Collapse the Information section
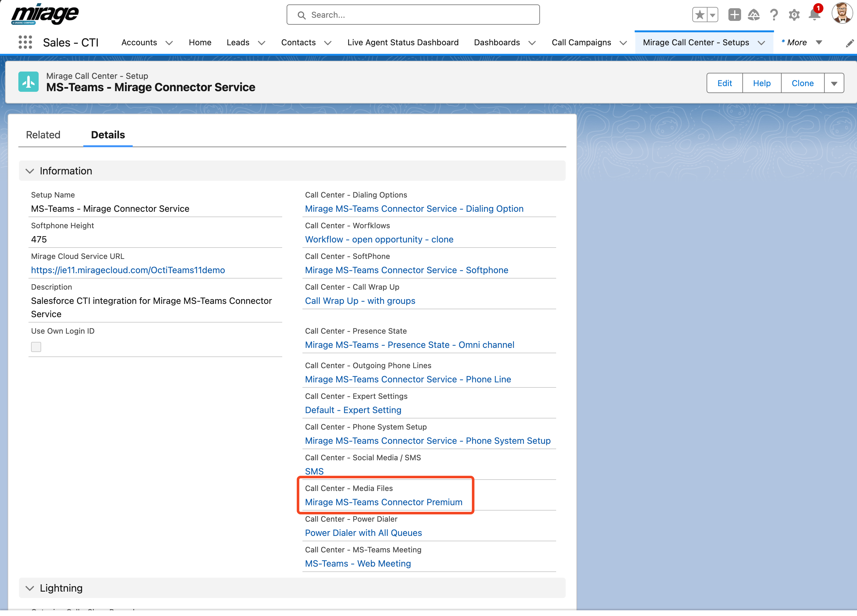The width and height of the screenshot is (857, 616). [x=30, y=171]
